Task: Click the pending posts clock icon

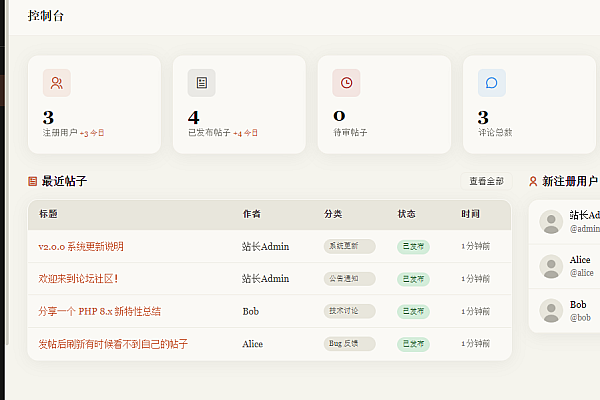Action: click(346, 83)
